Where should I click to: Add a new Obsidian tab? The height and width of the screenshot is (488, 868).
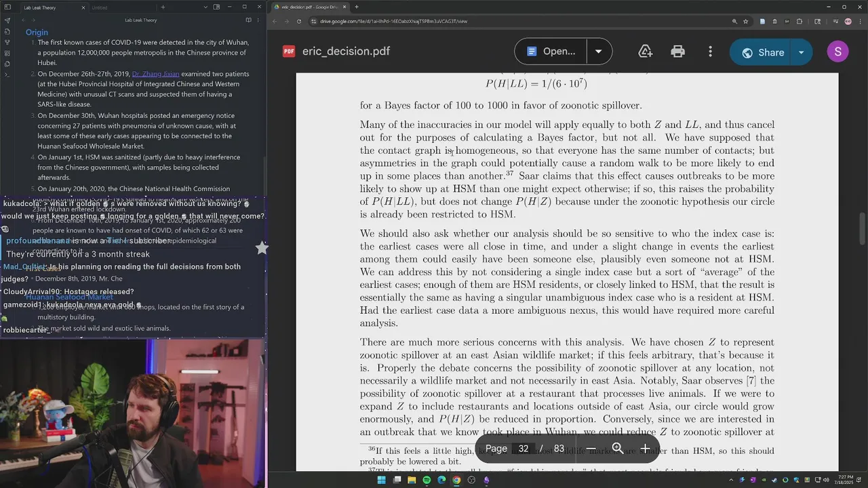click(x=163, y=7)
